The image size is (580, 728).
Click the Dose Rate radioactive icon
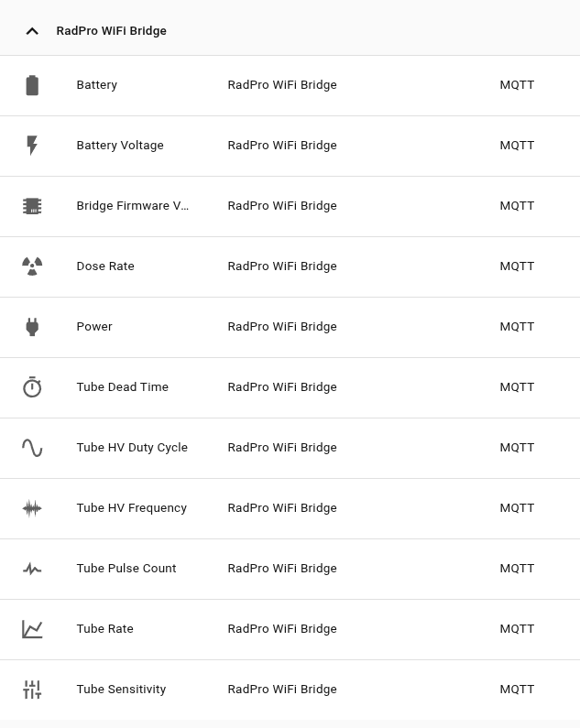tap(32, 266)
